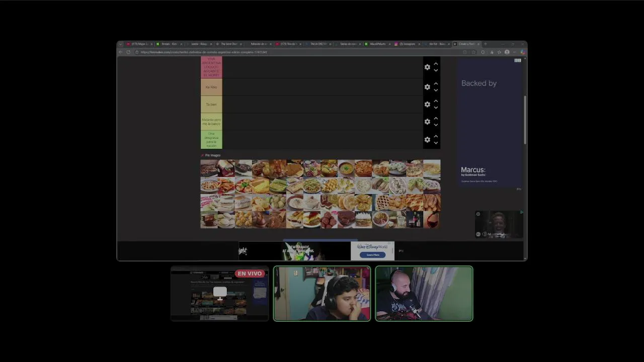The height and width of the screenshot is (362, 644).
Task: Open browser profile avatar
Action: 507,52
